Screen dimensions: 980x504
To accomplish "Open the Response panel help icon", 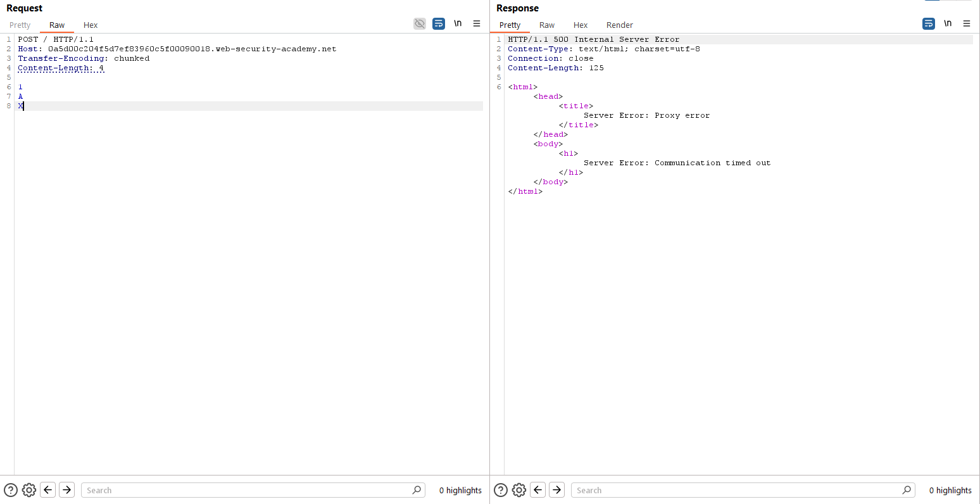I will click(501, 490).
